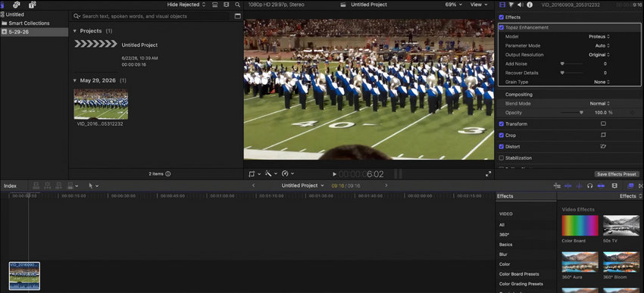
Task: Open the enhancements magic wand dropdown
Action: (270, 174)
